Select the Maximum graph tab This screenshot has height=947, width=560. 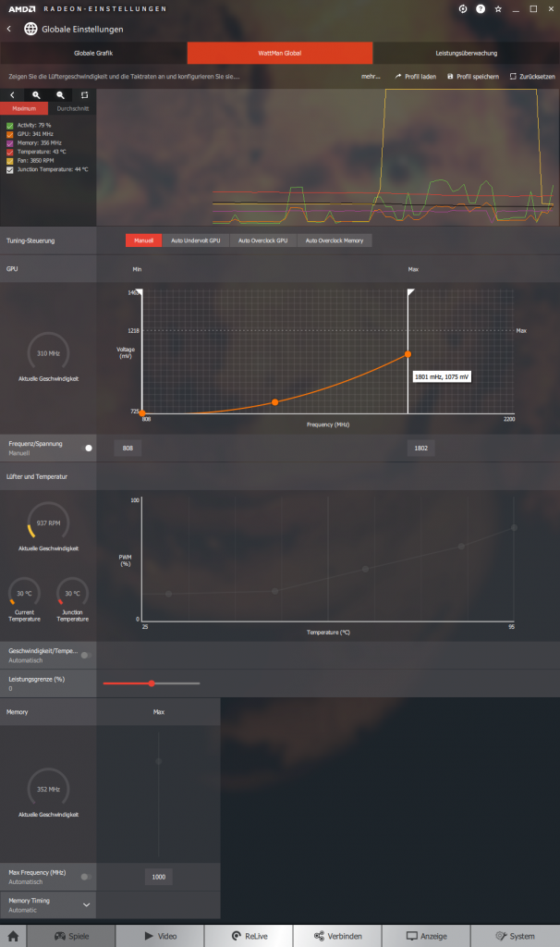pos(24,109)
